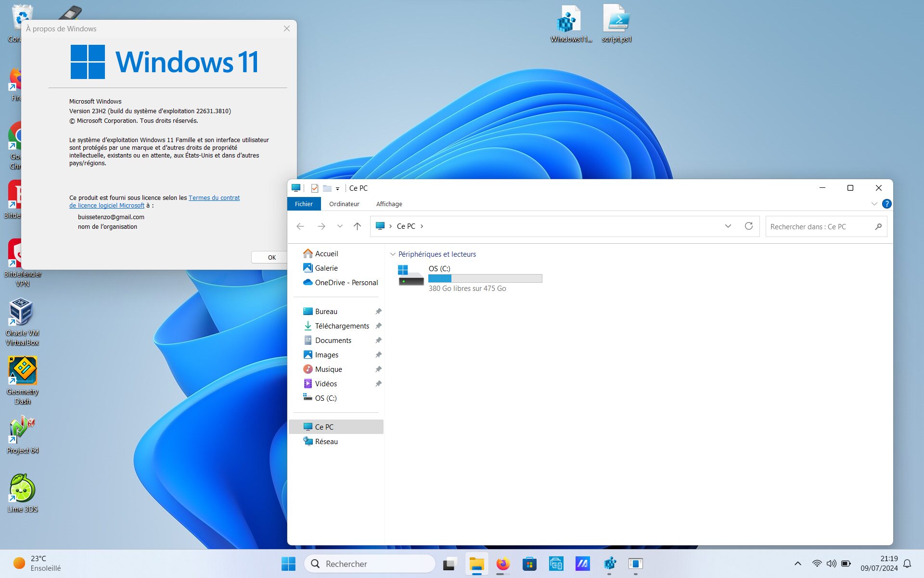Viewport: 924px width, 578px height.
Task: Open File Explorer help
Action: coord(886,204)
